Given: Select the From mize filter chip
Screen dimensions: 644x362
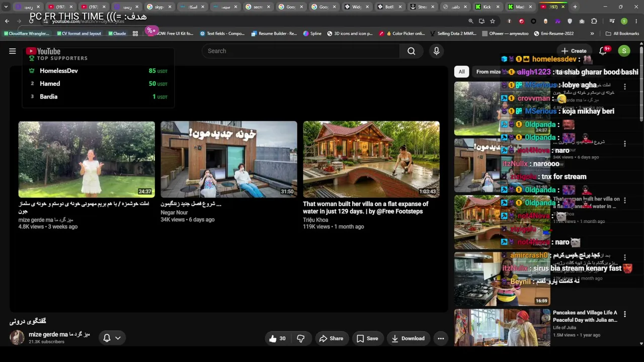Looking at the screenshot, I should tap(489, 71).
